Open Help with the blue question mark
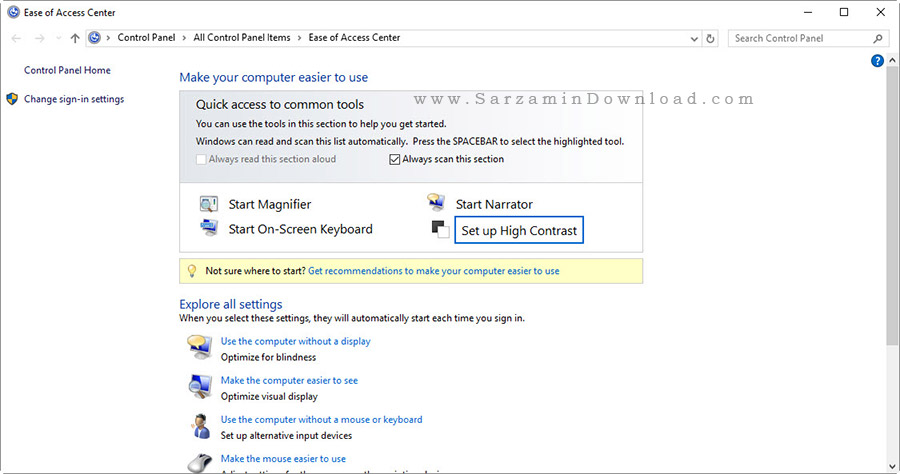This screenshot has width=900, height=474. click(x=877, y=61)
